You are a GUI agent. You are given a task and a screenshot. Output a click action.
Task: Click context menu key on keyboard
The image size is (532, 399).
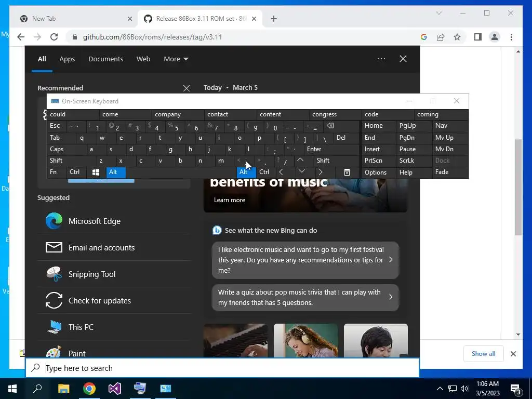click(x=347, y=172)
